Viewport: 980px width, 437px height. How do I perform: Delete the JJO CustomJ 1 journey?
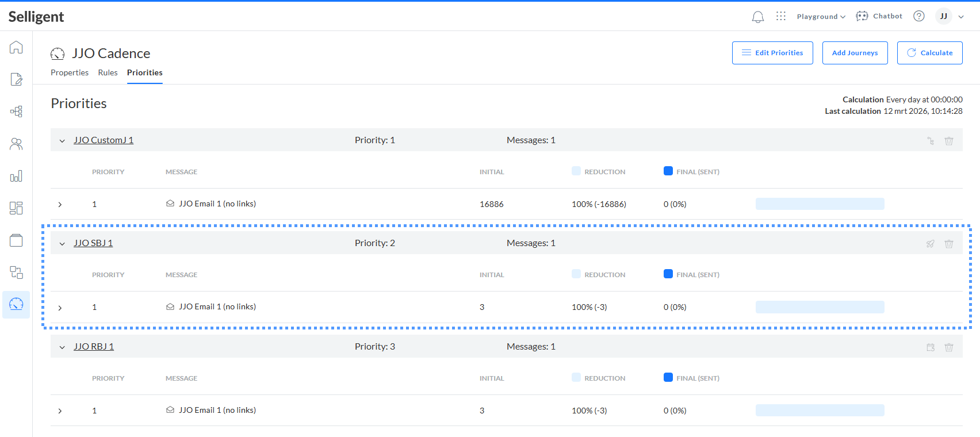click(949, 141)
